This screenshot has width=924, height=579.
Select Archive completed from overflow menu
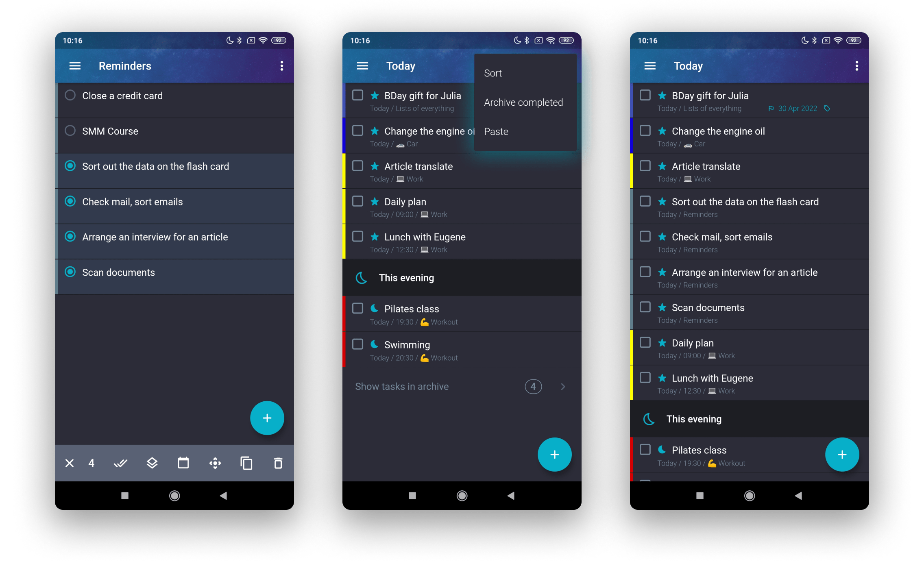522,102
